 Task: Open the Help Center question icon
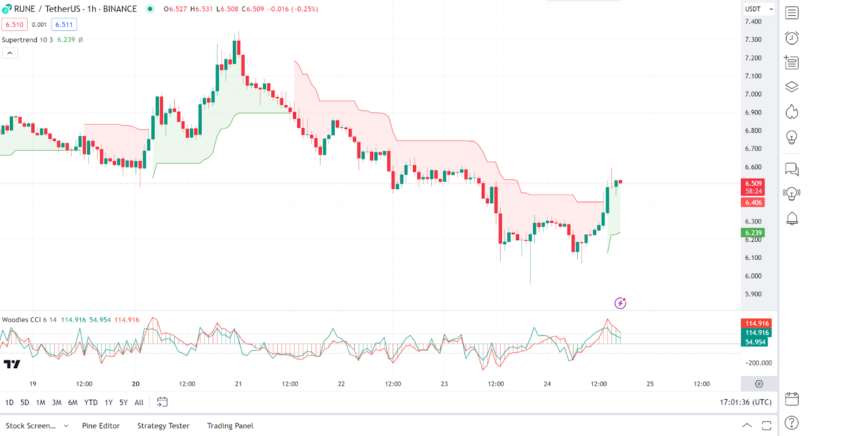tap(792, 422)
